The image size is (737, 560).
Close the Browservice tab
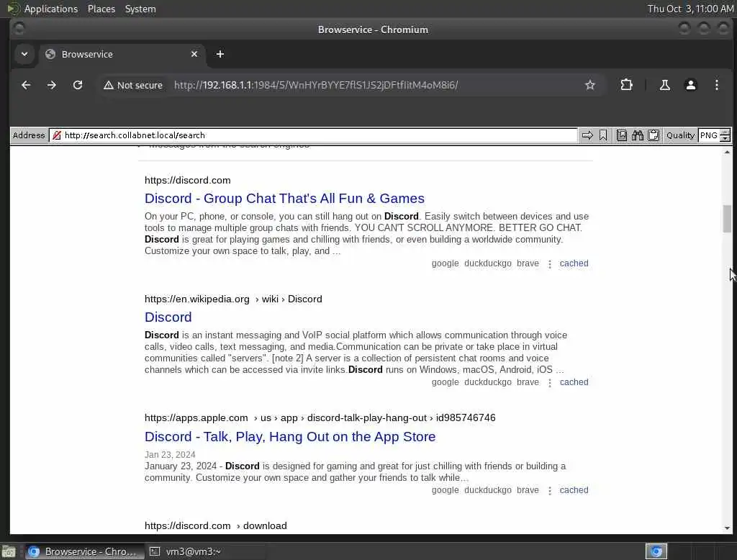[194, 54]
